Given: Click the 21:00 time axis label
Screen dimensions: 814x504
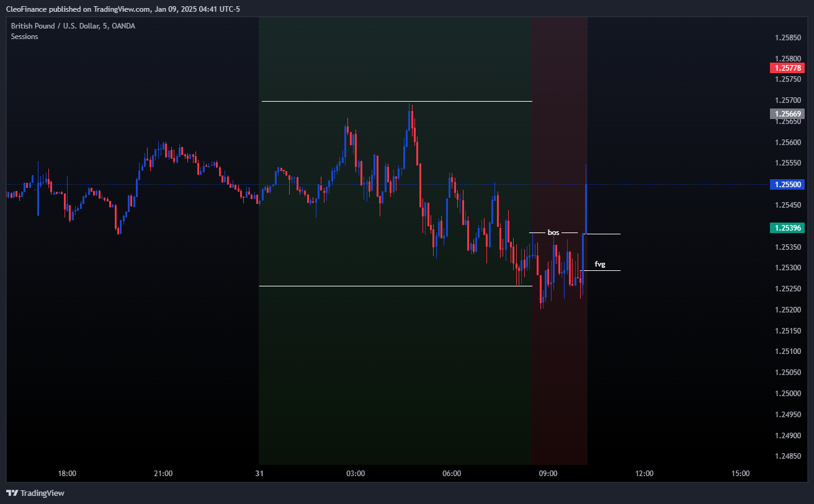Looking at the screenshot, I should pos(163,474).
